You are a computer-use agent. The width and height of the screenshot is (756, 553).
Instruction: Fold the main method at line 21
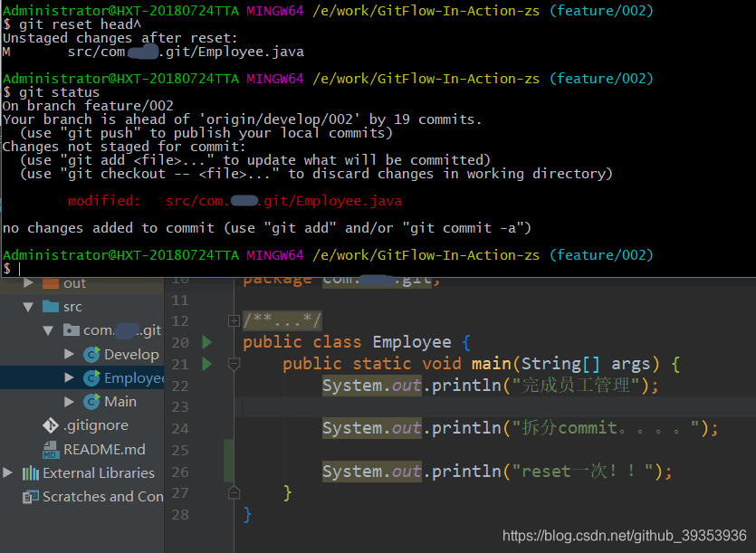(234, 365)
